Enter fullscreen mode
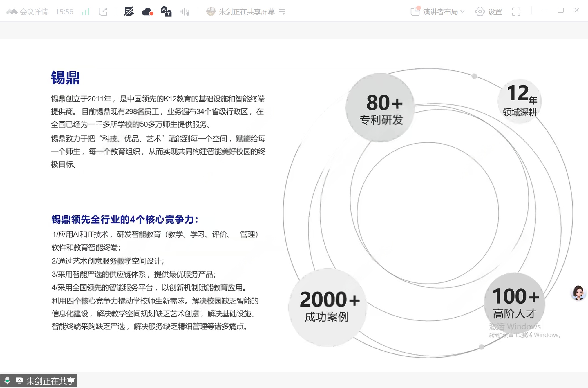 tap(516, 12)
